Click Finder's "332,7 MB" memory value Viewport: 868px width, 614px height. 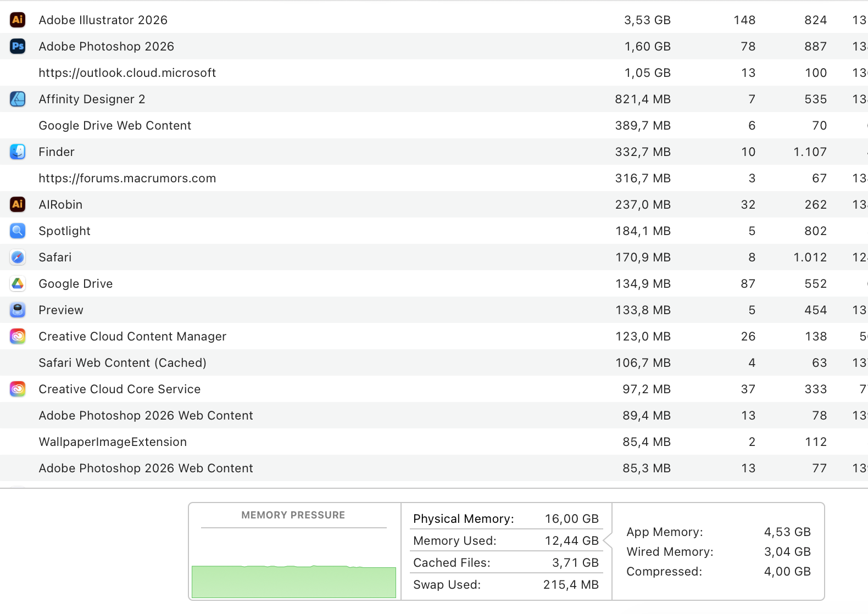pyautogui.click(x=643, y=152)
